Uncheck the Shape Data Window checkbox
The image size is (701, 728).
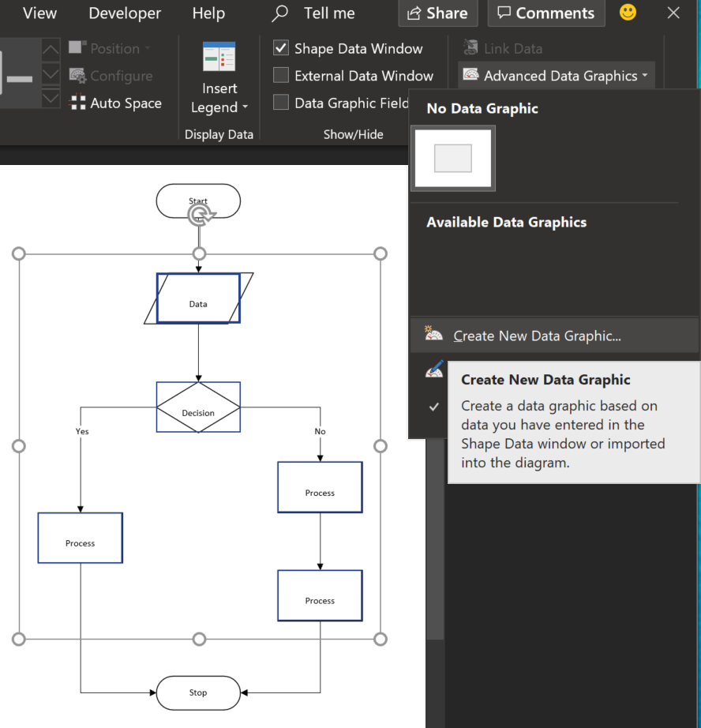coord(281,48)
